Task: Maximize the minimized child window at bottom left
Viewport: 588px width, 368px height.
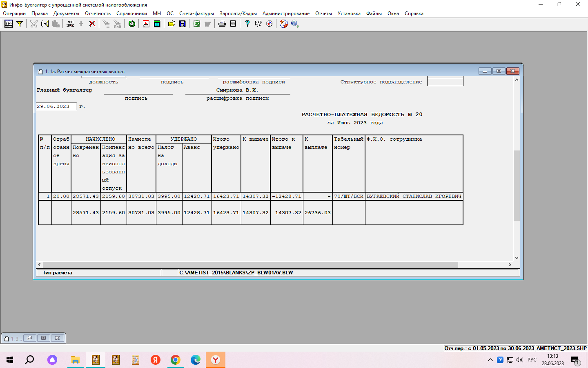Action: (x=43, y=338)
